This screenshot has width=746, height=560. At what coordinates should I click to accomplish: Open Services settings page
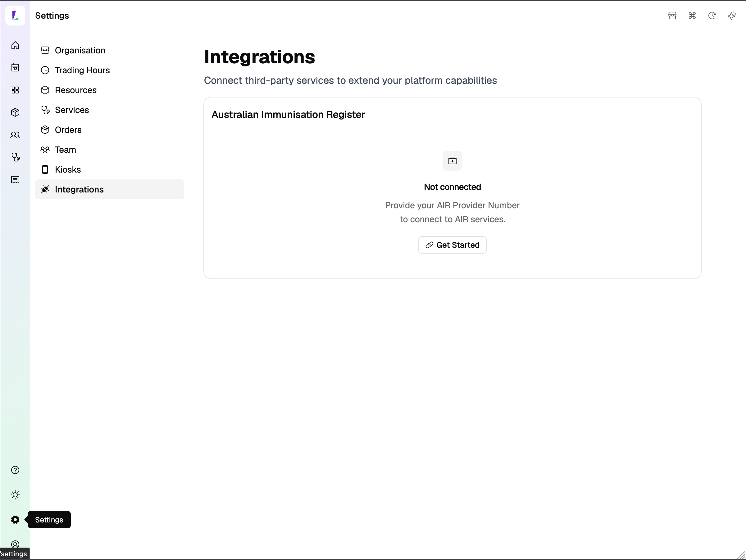pyautogui.click(x=110, y=110)
